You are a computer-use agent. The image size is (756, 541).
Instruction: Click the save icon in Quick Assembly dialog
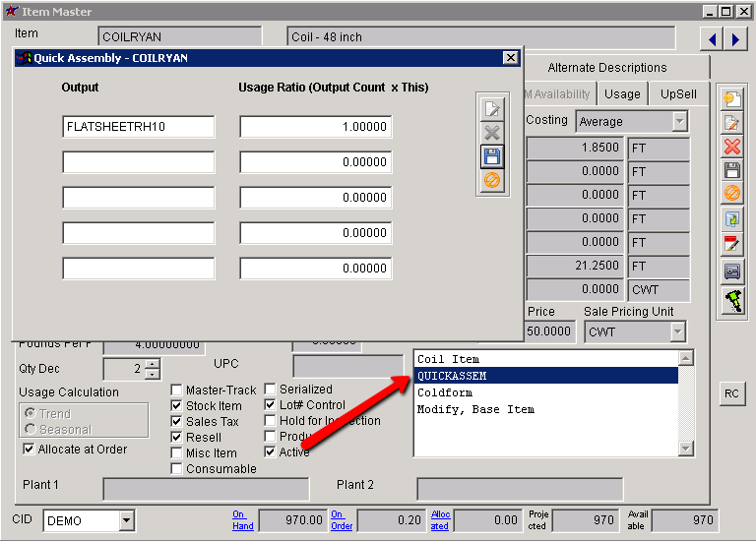click(491, 156)
